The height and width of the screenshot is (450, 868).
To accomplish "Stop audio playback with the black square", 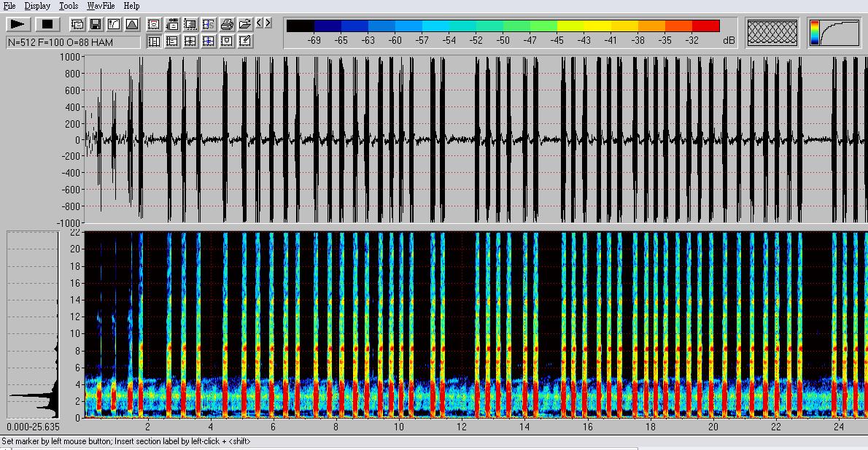I will pyautogui.click(x=47, y=24).
